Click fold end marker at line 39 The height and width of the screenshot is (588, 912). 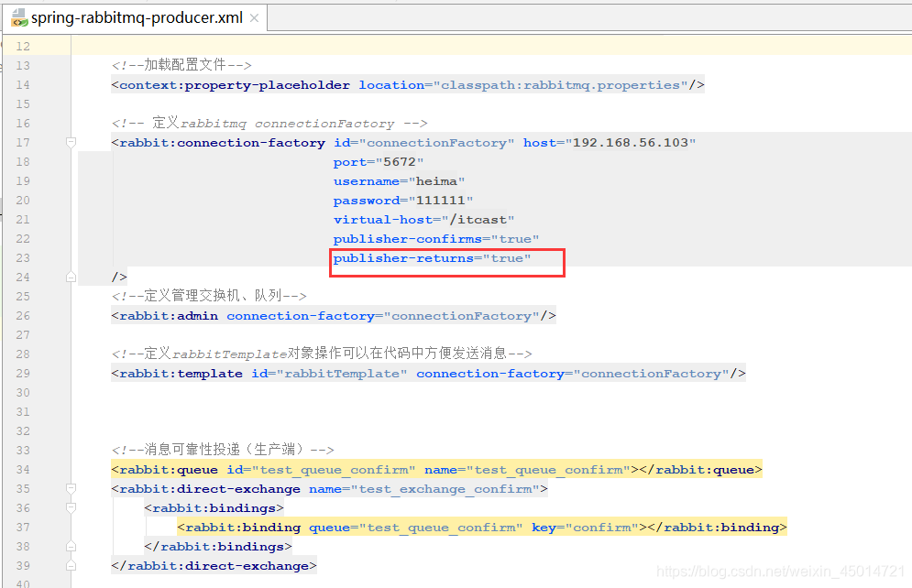click(71, 565)
